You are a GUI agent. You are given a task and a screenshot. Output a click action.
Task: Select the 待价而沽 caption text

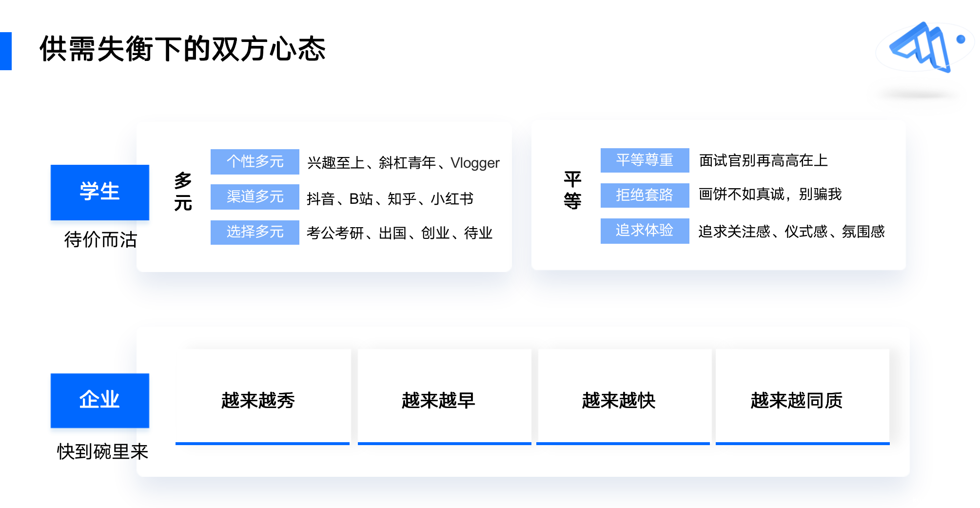tap(100, 239)
